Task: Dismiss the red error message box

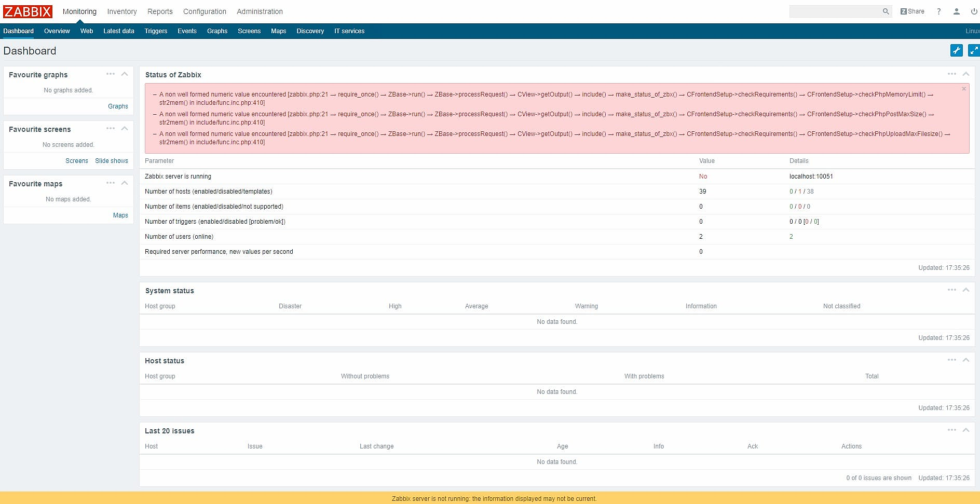Action: pos(964,89)
